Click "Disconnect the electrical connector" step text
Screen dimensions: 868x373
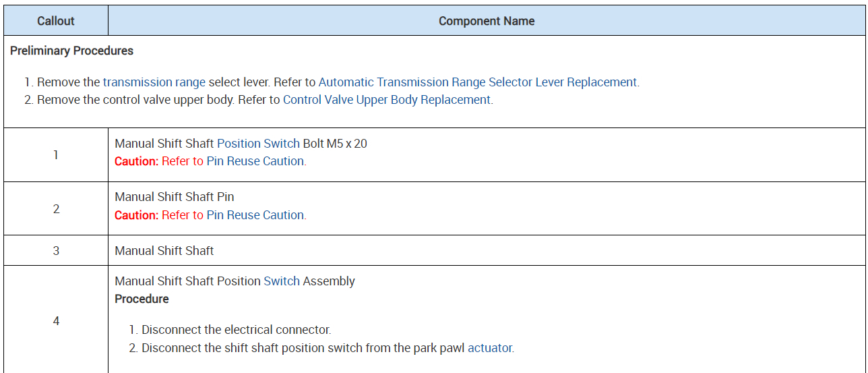coord(236,330)
